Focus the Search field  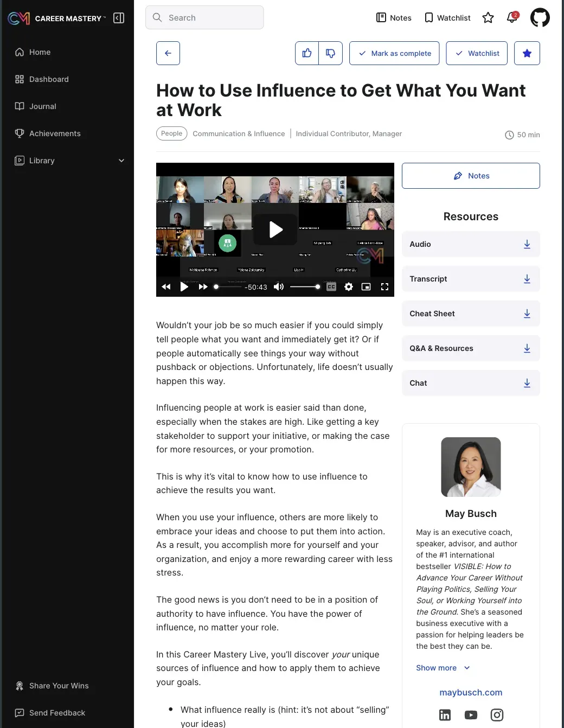[204, 17]
